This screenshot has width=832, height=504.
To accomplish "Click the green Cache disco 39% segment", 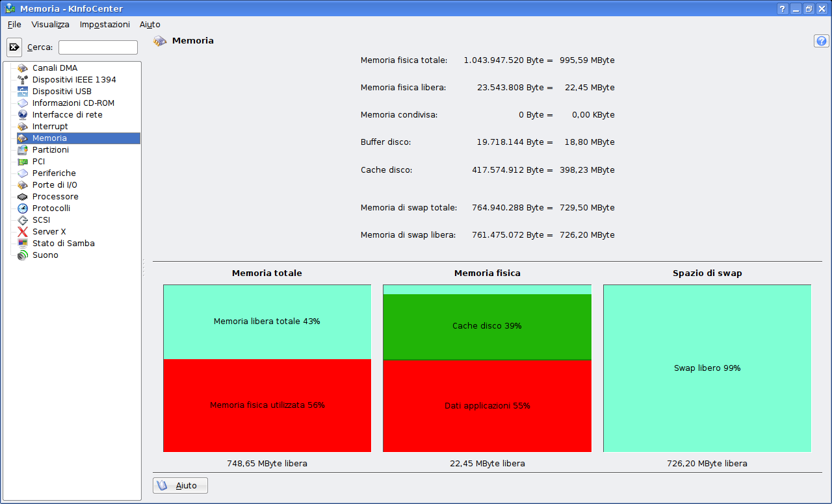I will coord(487,327).
